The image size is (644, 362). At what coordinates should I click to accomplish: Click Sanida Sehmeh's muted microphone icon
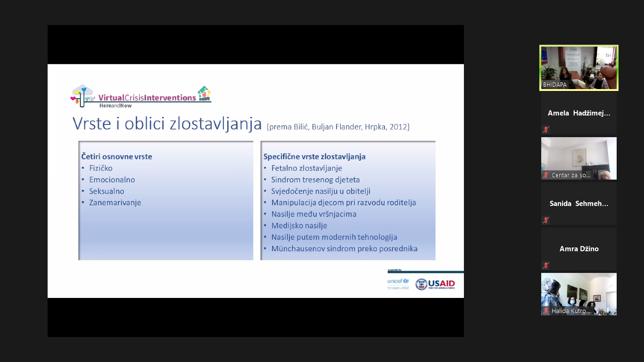pyautogui.click(x=546, y=220)
